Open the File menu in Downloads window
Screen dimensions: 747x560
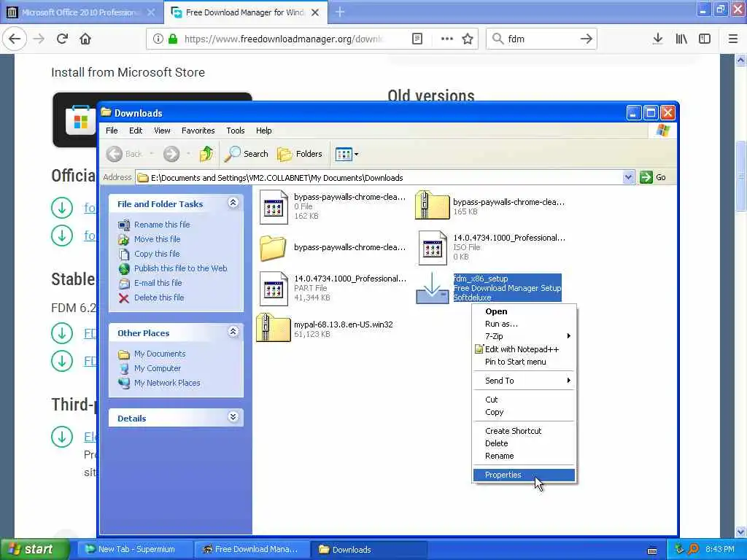pos(112,131)
